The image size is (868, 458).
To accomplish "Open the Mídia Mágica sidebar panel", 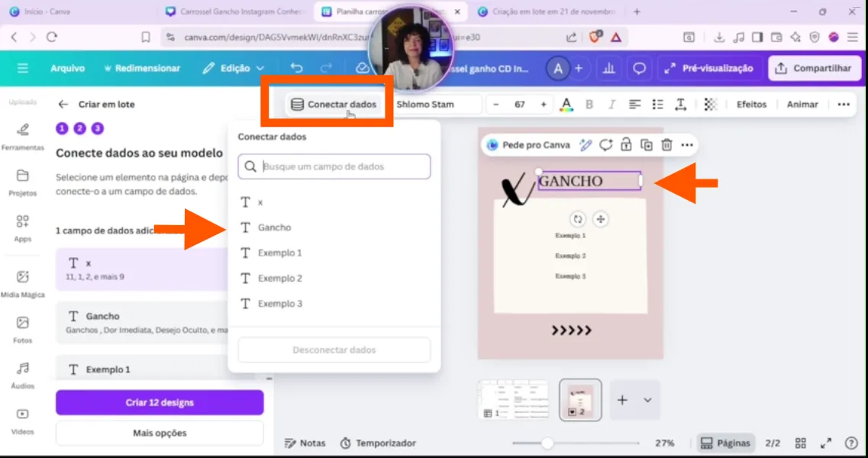I will [x=22, y=283].
